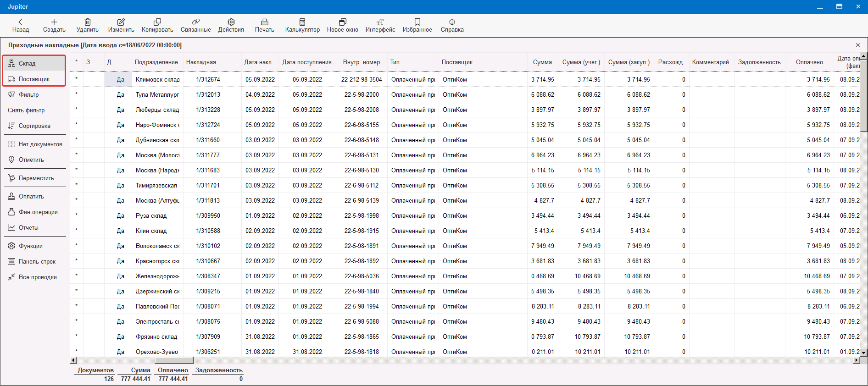Click the Тип cell of row 1/311660
Viewport: 868px width, 386px height.
pyautogui.click(x=413, y=140)
